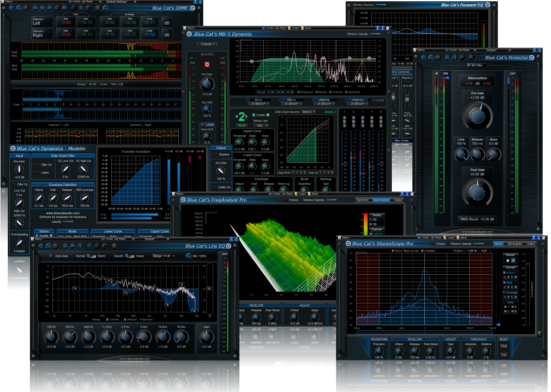This screenshot has width=551, height=392.
Task: Toggle Show filled curves in StereoScope
Action: 393,251
